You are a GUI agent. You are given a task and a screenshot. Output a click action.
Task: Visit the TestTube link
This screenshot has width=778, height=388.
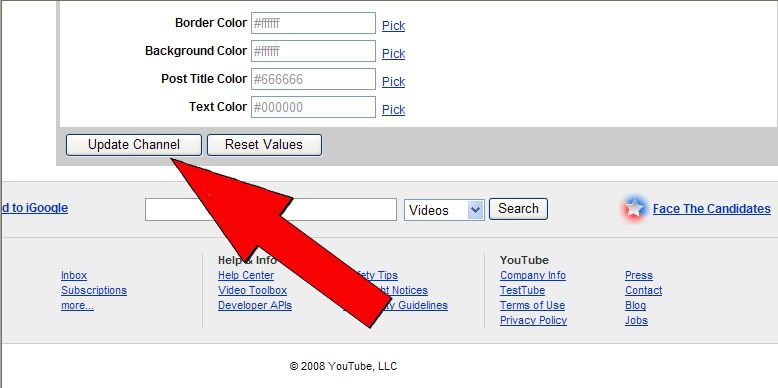coord(522,290)
